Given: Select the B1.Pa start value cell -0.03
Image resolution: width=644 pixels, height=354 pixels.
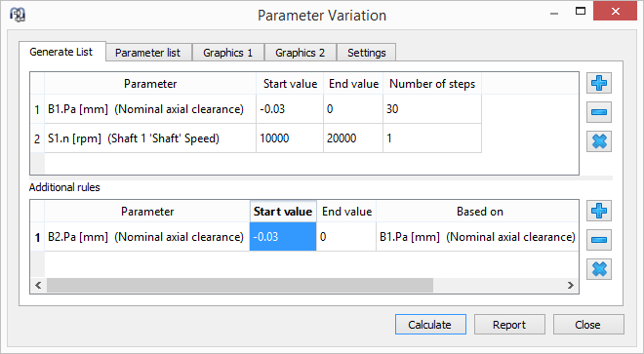Looking at the screenshot, I should 290,109.
